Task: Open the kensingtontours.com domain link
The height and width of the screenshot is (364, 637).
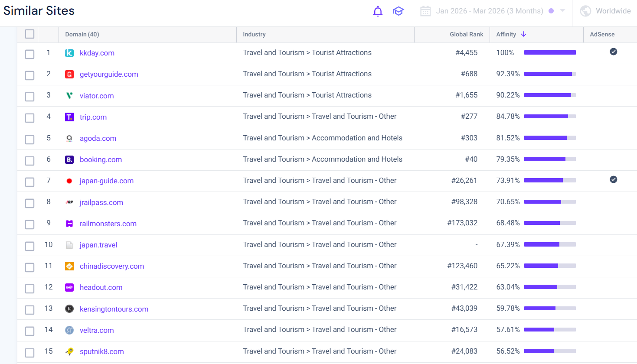Action: coord(114,309)
